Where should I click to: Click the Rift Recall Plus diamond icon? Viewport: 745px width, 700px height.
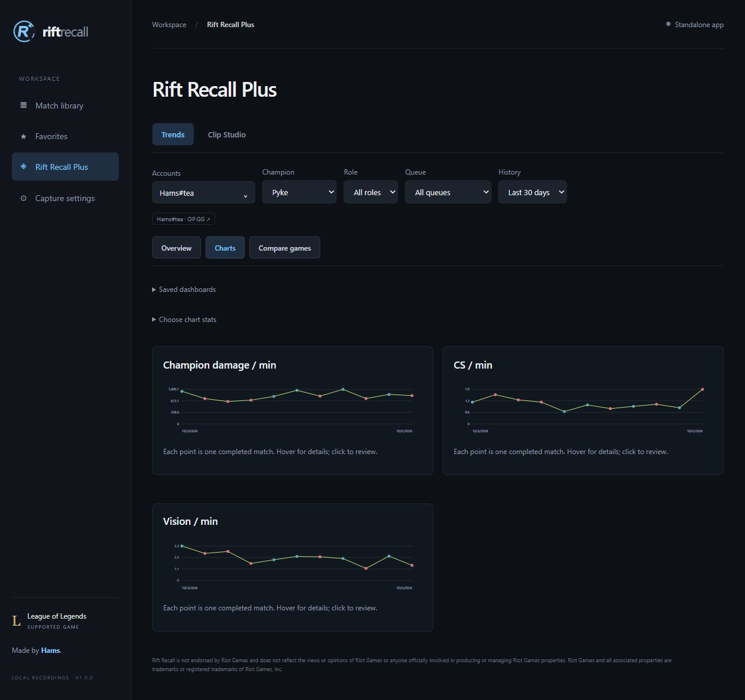(x=24, y=166)
